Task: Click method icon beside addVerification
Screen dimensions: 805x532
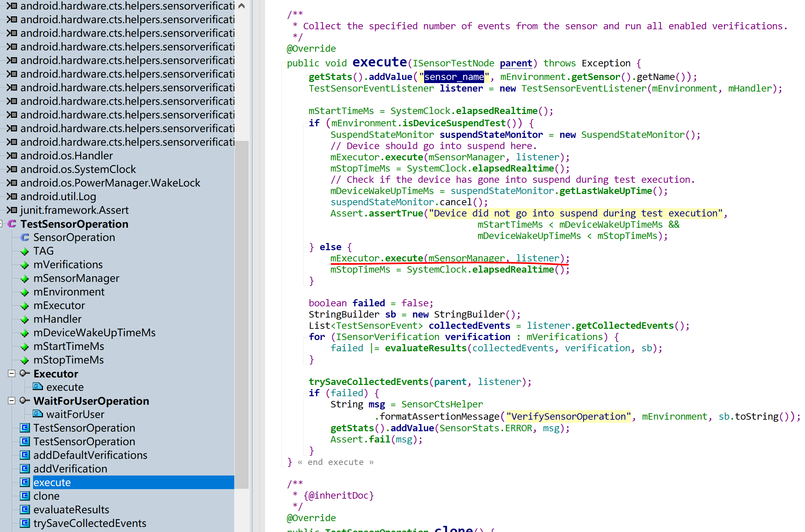Action: point(25,469)
